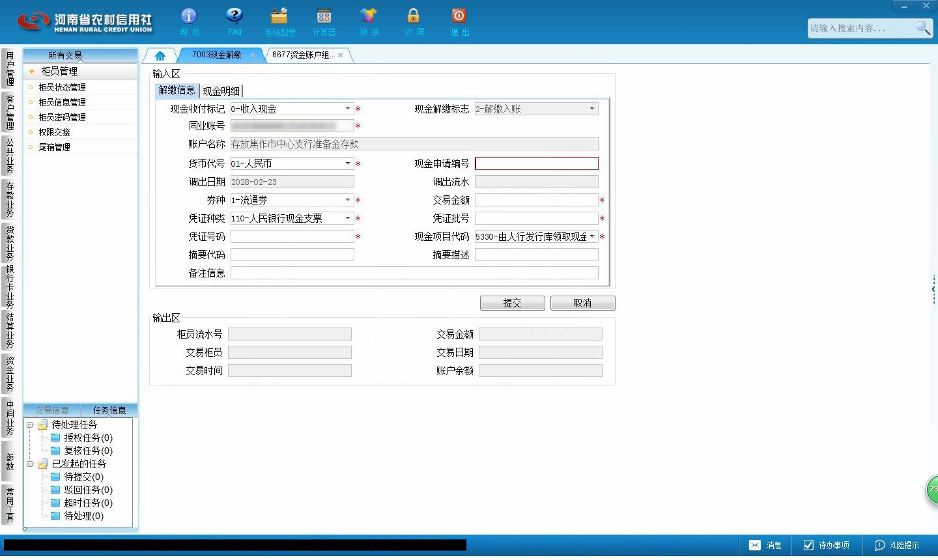938x560 pixels.
Task: Close the 7003现金解缴 tab
Action: click(x=253, y=55)
